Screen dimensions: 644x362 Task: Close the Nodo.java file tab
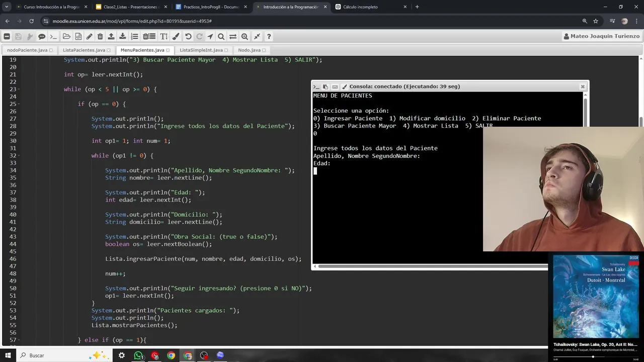[x=264, y=50]
